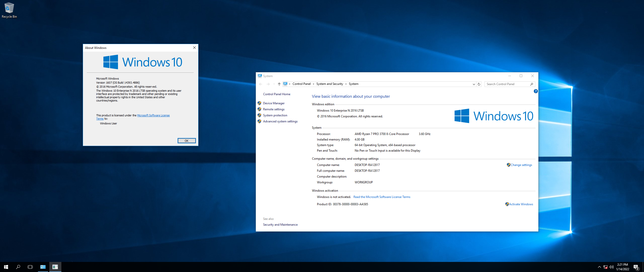The height and width of the screenshot is (272, 644).
Task: Open taskbar Search magnifier
Action: click(18, 267)
